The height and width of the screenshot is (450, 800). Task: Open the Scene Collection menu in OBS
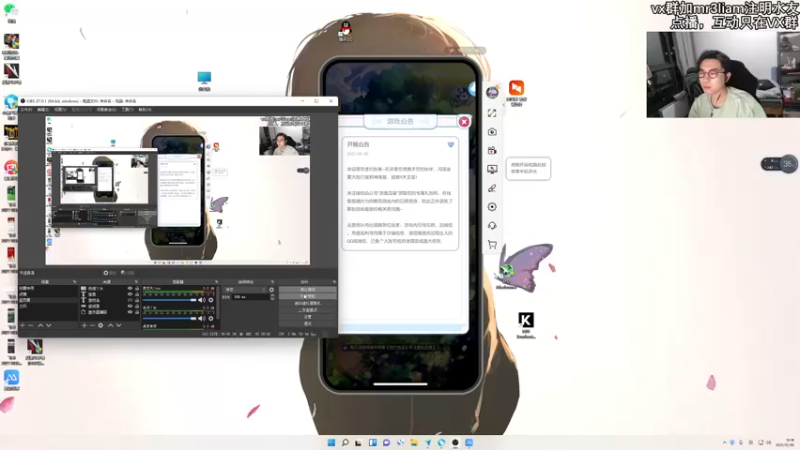pyautogui.click(x=106, y=109)
